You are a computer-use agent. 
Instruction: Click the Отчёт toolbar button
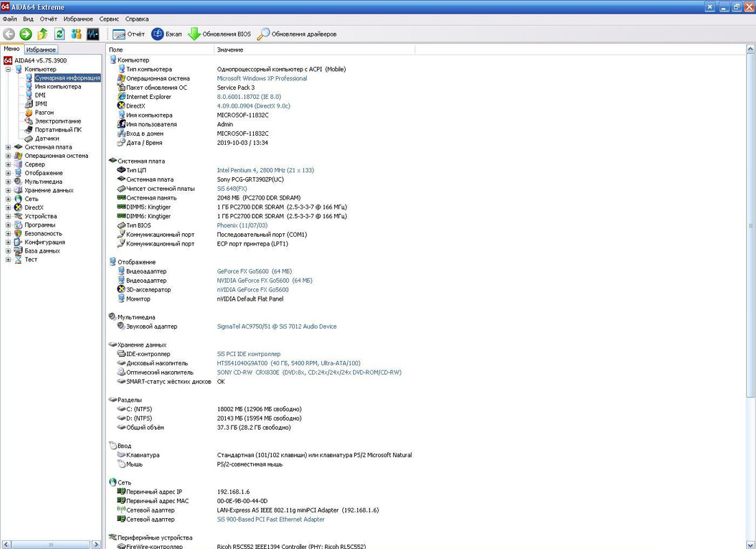[129, 34]
